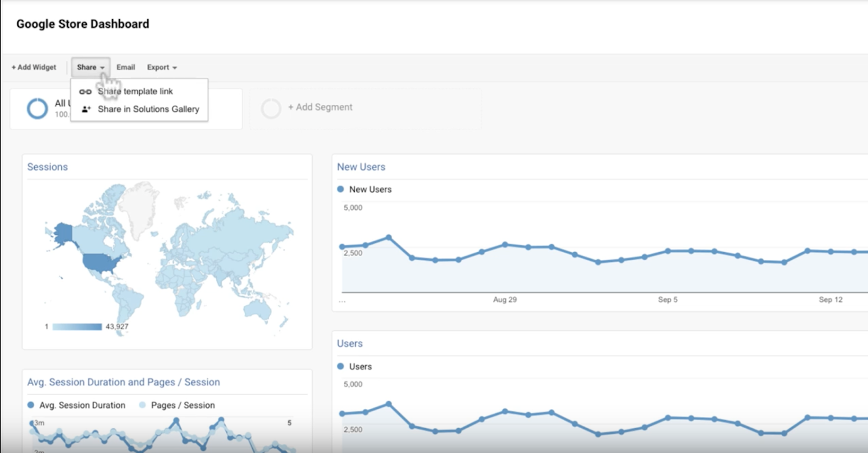This screenshot has width=868, height=453.
Task: Open Avg. Session Duration and Pages / Session title
Action: [123, 382]
